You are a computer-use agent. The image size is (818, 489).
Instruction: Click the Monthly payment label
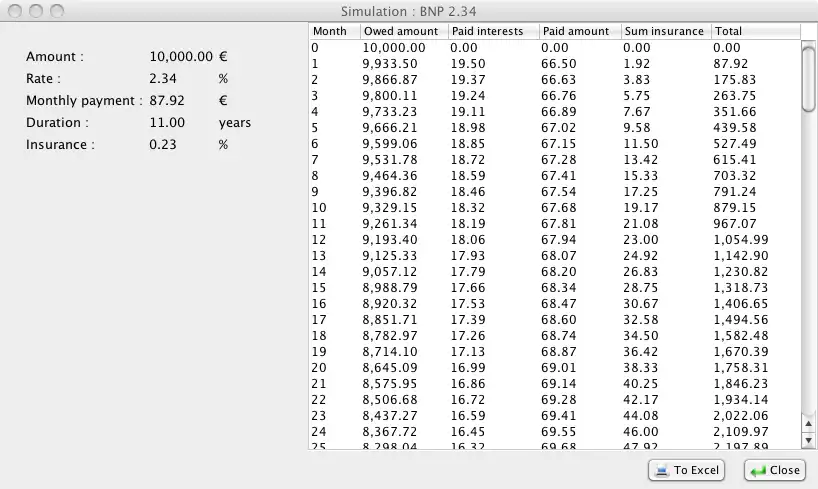tap(84, 101)
